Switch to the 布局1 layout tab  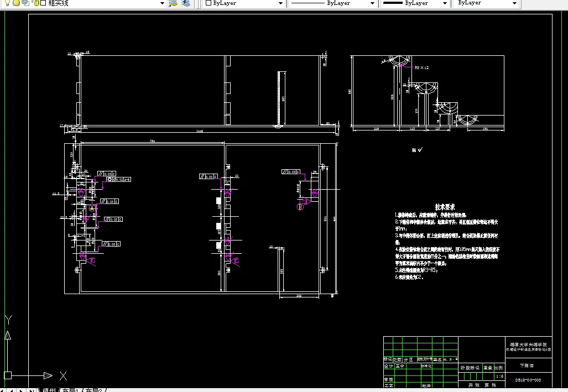(x=71, y=390)
